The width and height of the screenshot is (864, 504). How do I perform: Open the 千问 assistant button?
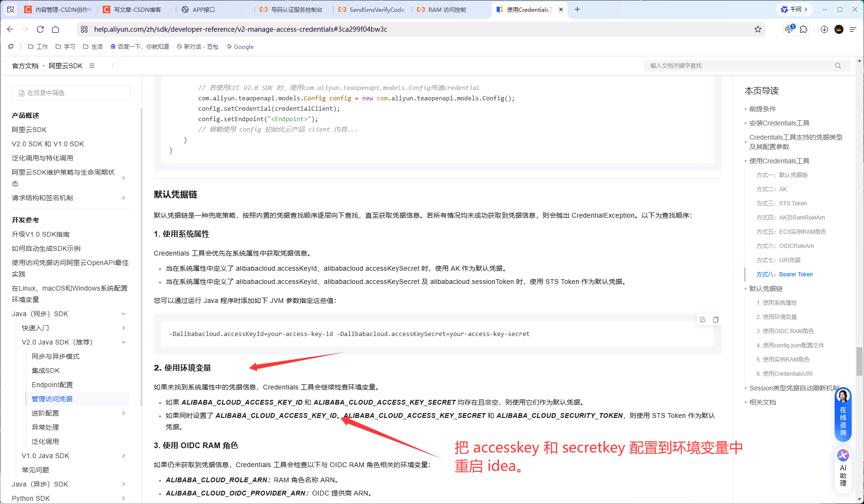click(794, 9)
